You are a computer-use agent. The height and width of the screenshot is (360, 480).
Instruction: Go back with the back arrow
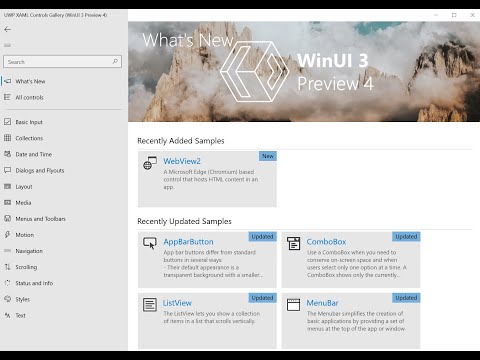coord(7,30)
